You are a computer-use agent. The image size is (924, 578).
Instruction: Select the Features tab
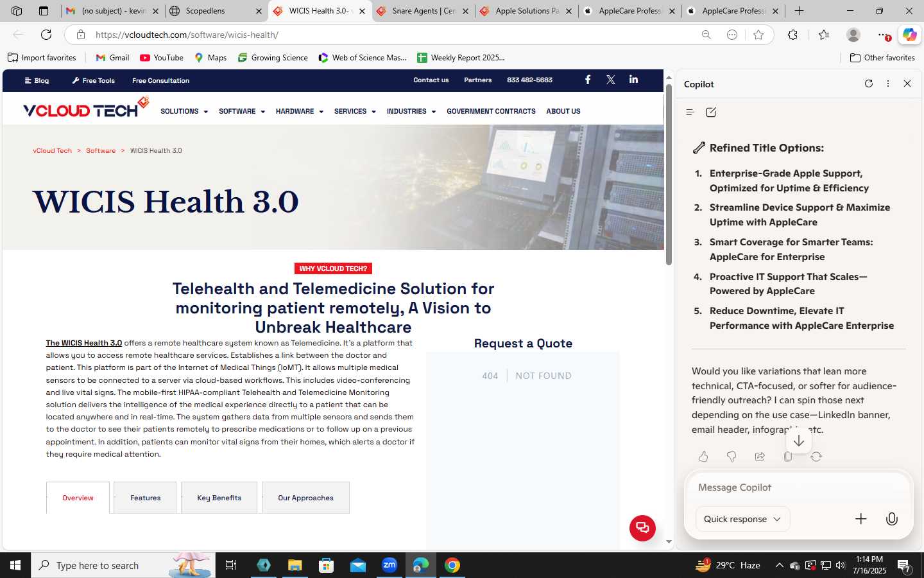[145, 498]
